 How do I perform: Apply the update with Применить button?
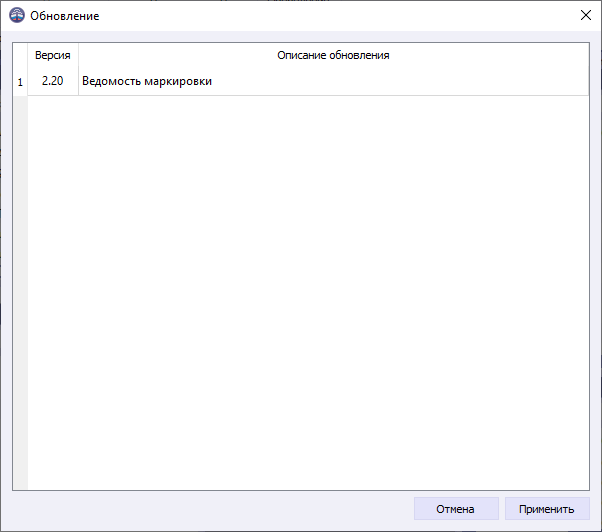click(547, 509)
